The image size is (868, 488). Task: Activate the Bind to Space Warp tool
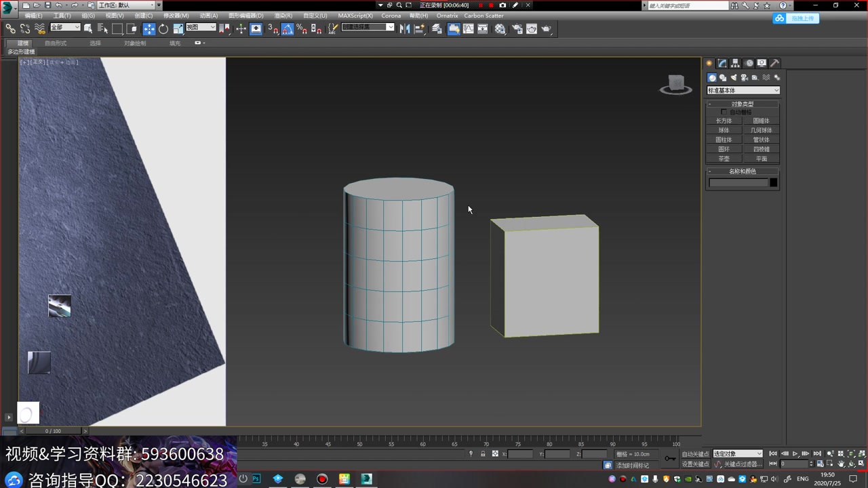(40, 28)
